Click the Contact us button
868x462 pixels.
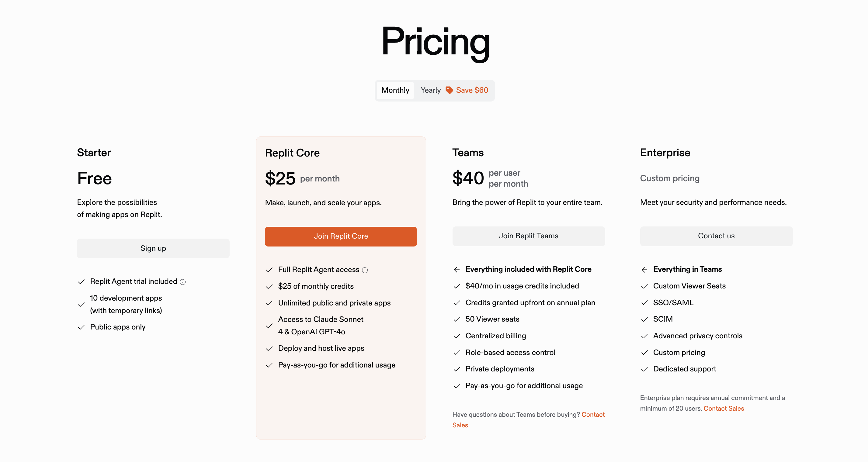point(716,236)
